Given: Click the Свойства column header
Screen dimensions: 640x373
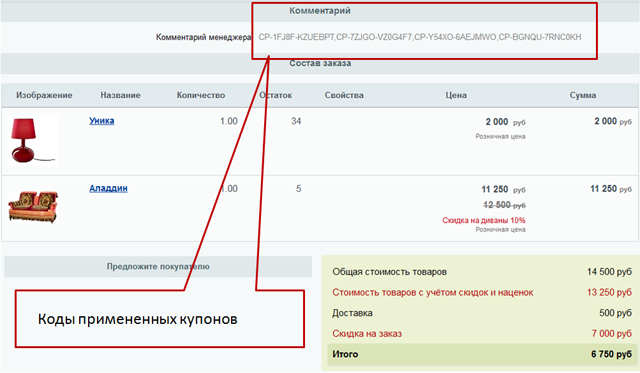Looking at the screenshot, I should [x=344, y=95].
